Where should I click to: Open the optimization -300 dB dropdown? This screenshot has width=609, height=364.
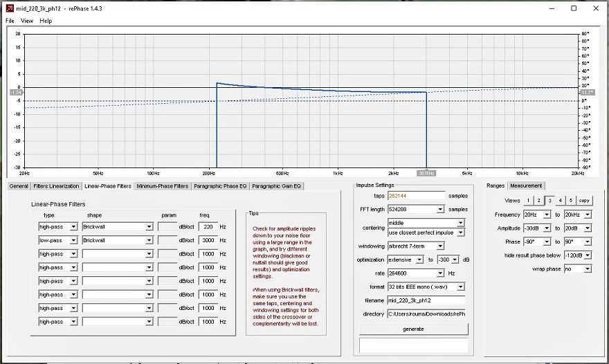pos(455,260)
